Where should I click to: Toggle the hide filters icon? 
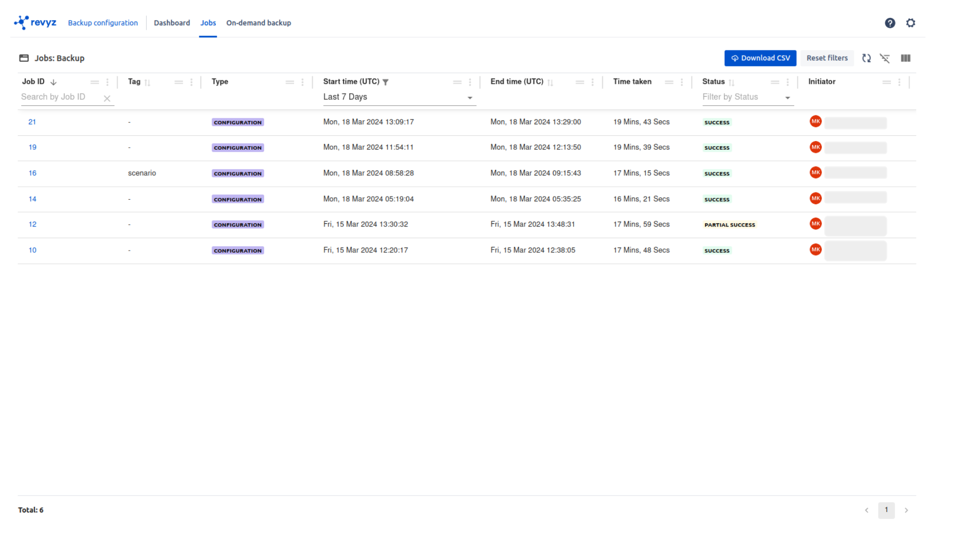pos(884,58)
